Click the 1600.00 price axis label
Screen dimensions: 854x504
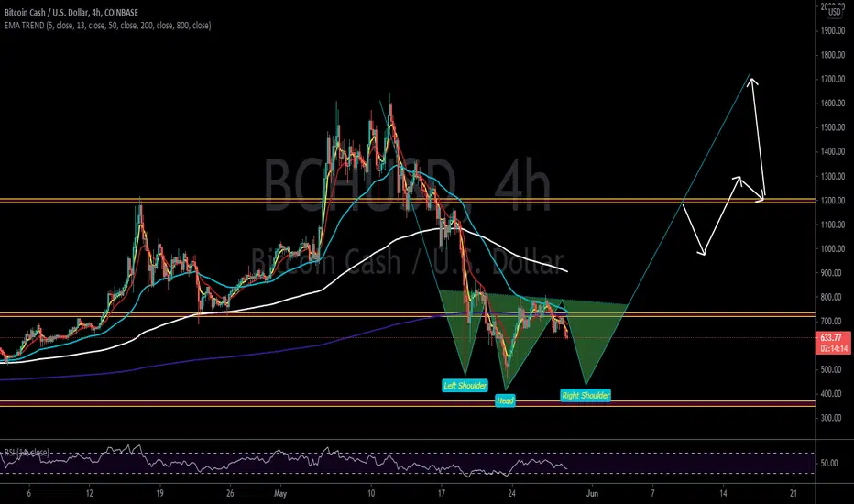pyautogui.click(x=833, y=104)
